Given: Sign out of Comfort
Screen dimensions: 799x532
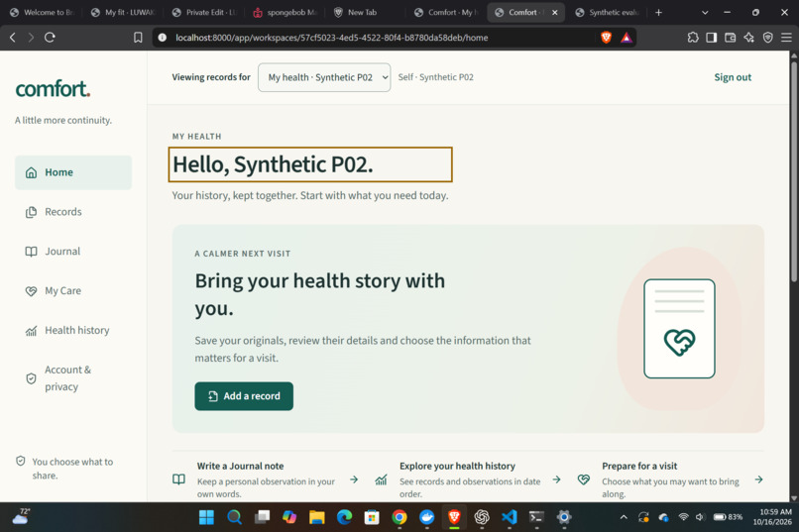Looking at the screenshot, I should click(x=733, y=77).
